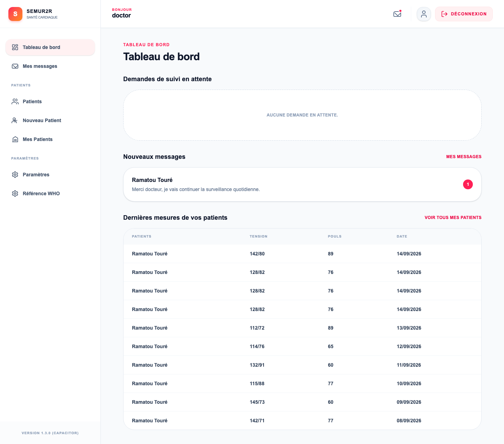This screenshot has height=444, width=504.
Task: Click the date 12/09/2026
Action: click(409, 346)
